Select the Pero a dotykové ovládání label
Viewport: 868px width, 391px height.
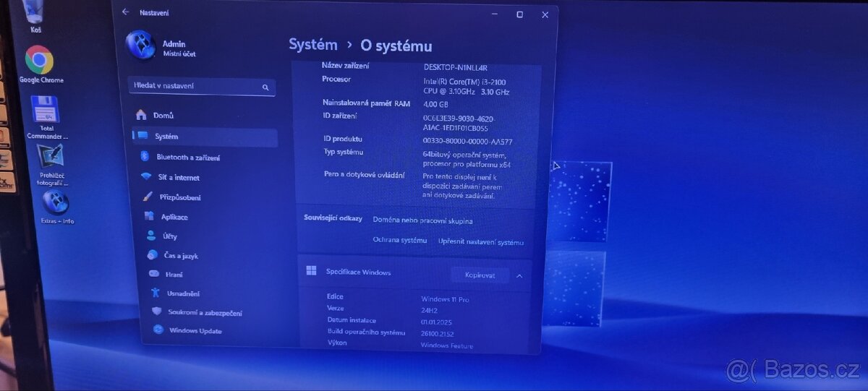click(364, 174)
